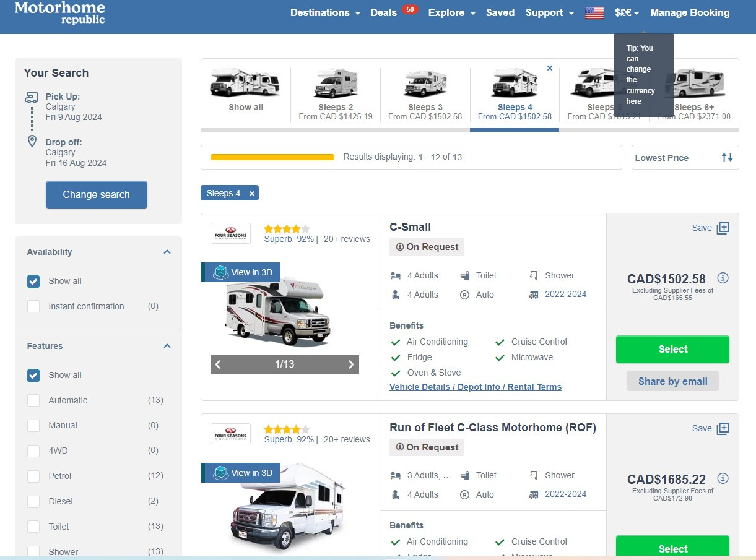Toggle Availability Show all checkbox
This screenshot has width=756, height=560.
tap(33, 282)
